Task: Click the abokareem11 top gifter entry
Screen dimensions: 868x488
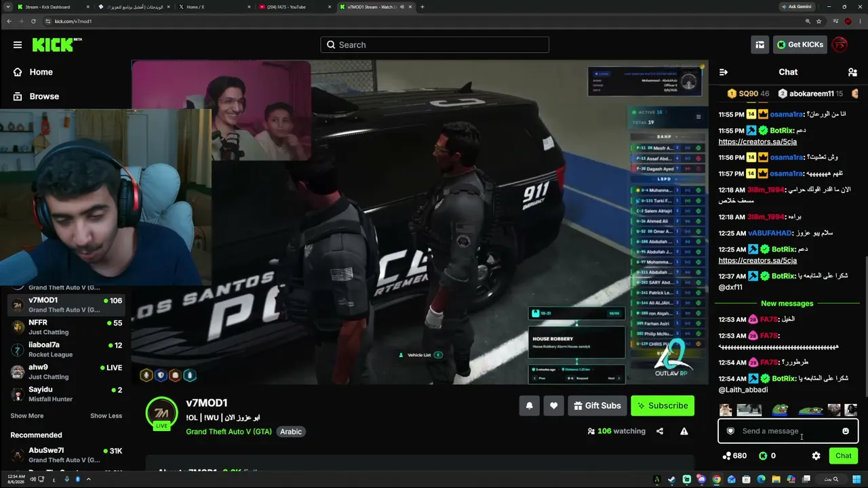Action: click(x=810, y=94)
